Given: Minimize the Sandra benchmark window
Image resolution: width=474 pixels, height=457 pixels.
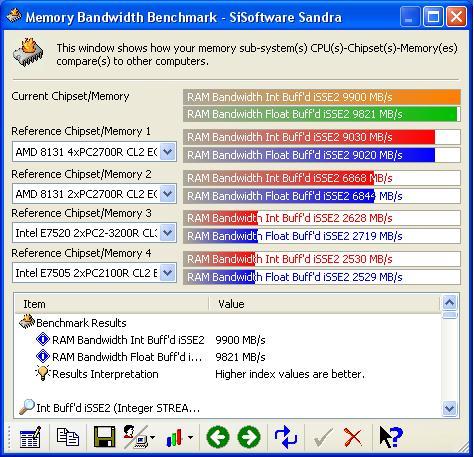Looking at the screenshot, I should (409, 17).
